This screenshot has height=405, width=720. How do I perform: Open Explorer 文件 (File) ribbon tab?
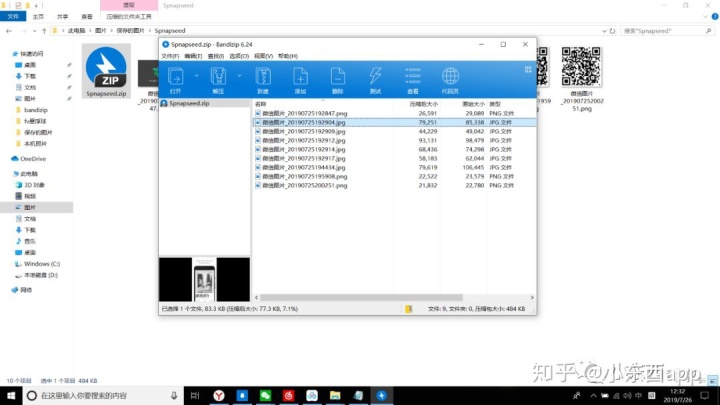(x=13, y=17)
